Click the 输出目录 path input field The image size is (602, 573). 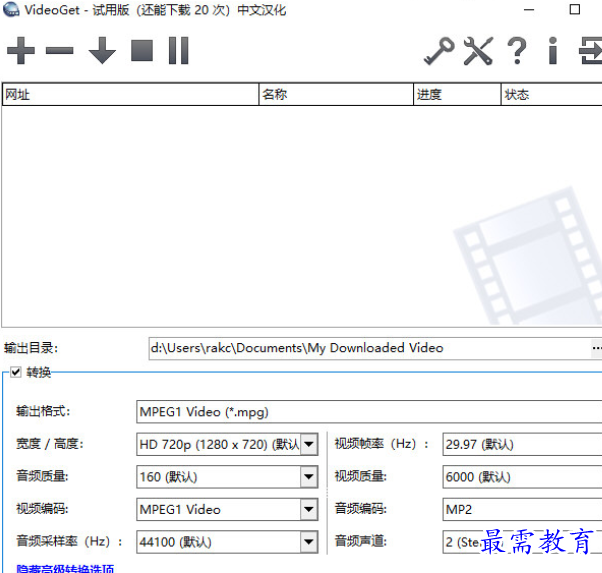(x=369, y=348)
